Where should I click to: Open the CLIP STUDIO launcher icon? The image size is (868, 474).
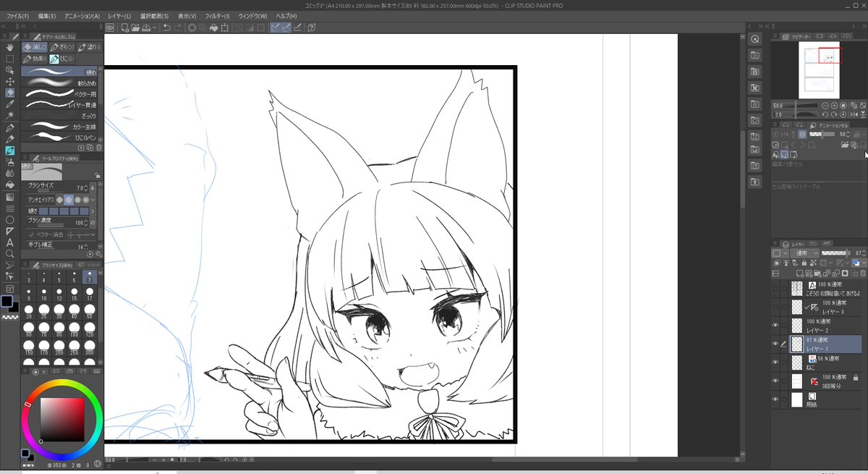110,27
